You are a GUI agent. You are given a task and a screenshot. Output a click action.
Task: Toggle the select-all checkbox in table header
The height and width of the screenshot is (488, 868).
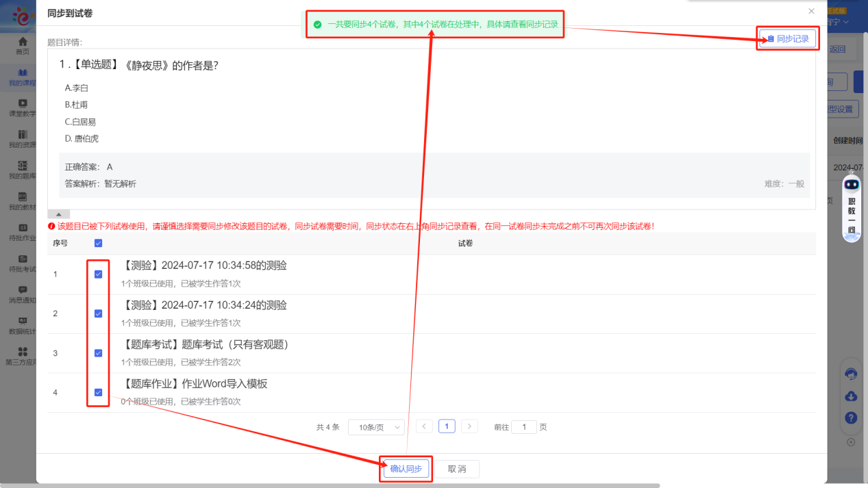pyautogui.click(x=98, y=243)
